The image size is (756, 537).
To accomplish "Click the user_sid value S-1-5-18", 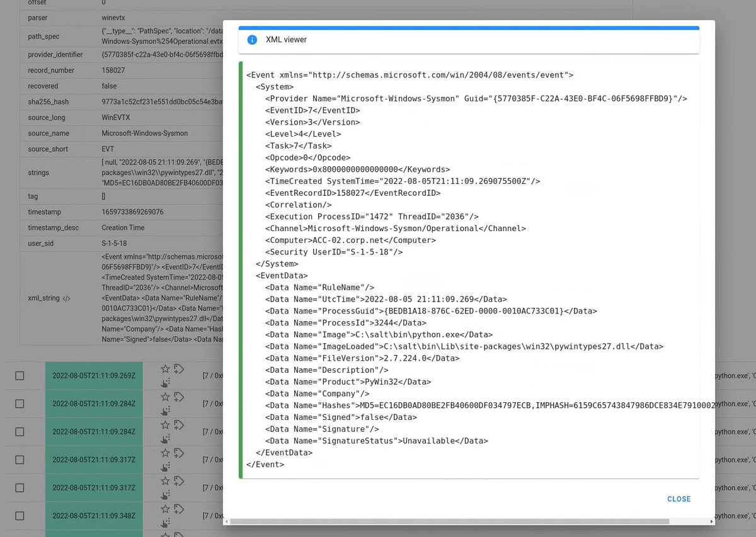I will pyautogui.click(x=115, y=244).
